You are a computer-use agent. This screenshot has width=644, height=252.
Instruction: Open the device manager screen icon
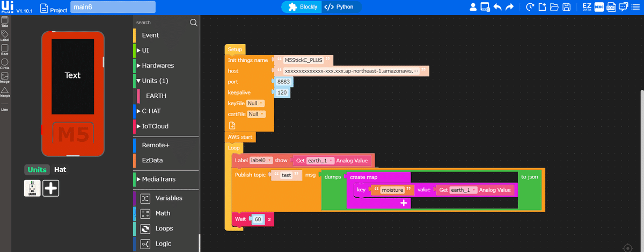[485, 8]
